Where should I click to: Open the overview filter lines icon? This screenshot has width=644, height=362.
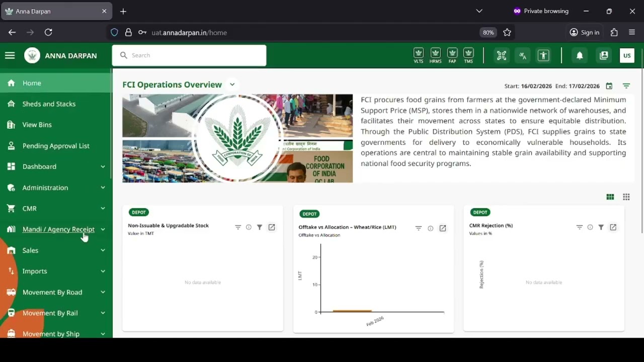626,86
